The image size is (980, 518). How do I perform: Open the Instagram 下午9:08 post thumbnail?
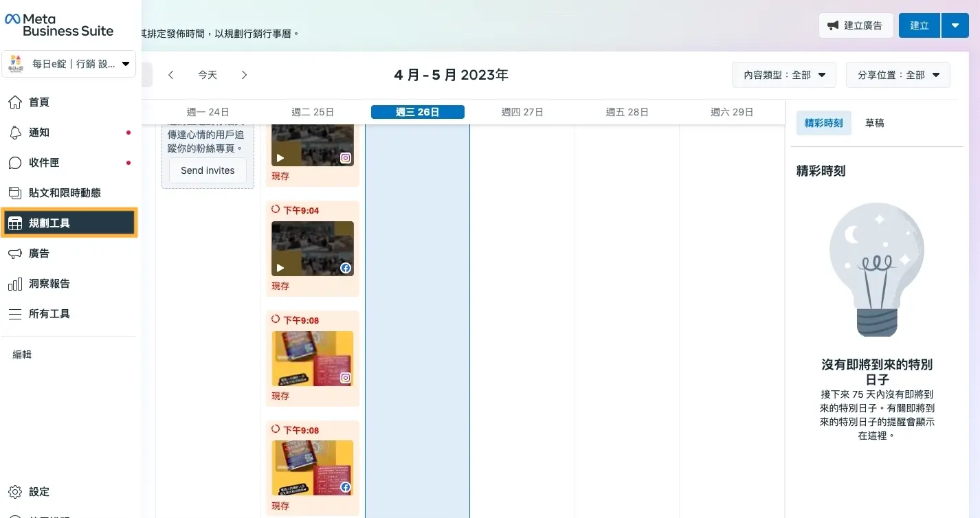(x=313, y=359)
